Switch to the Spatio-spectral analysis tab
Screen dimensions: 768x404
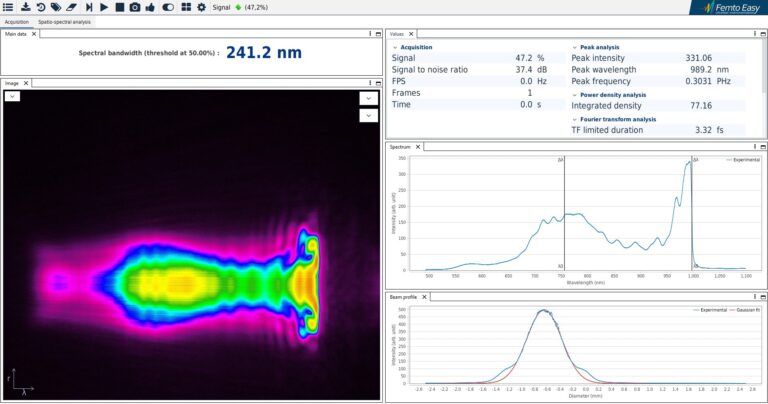click(64, 21)
